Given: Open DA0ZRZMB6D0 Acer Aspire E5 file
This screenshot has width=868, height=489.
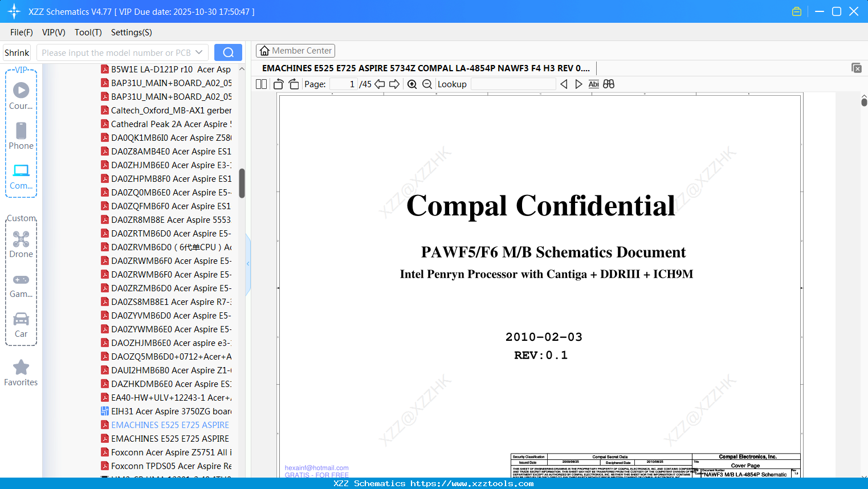Looking at the screenshot, I should click(x=166, y=288).
